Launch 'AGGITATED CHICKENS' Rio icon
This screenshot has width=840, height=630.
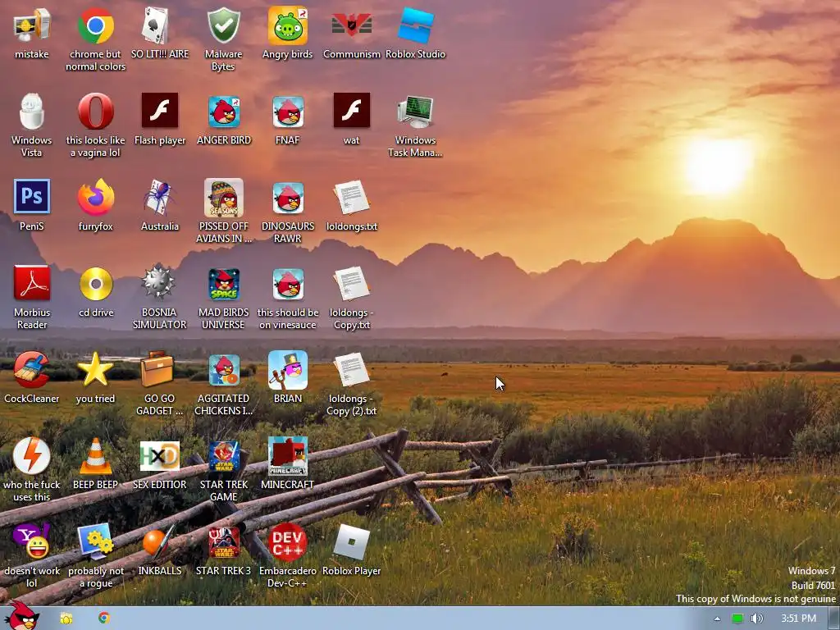click(223, 370)
